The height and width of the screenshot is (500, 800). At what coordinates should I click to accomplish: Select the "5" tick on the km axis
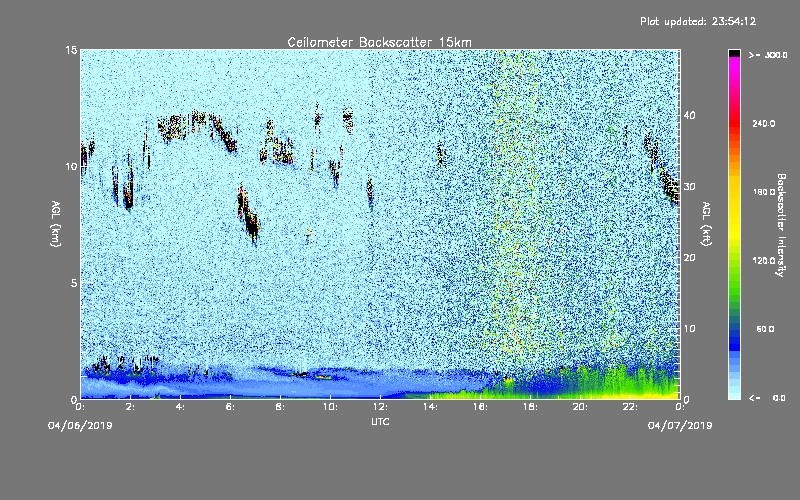click(x=74, y=283)
